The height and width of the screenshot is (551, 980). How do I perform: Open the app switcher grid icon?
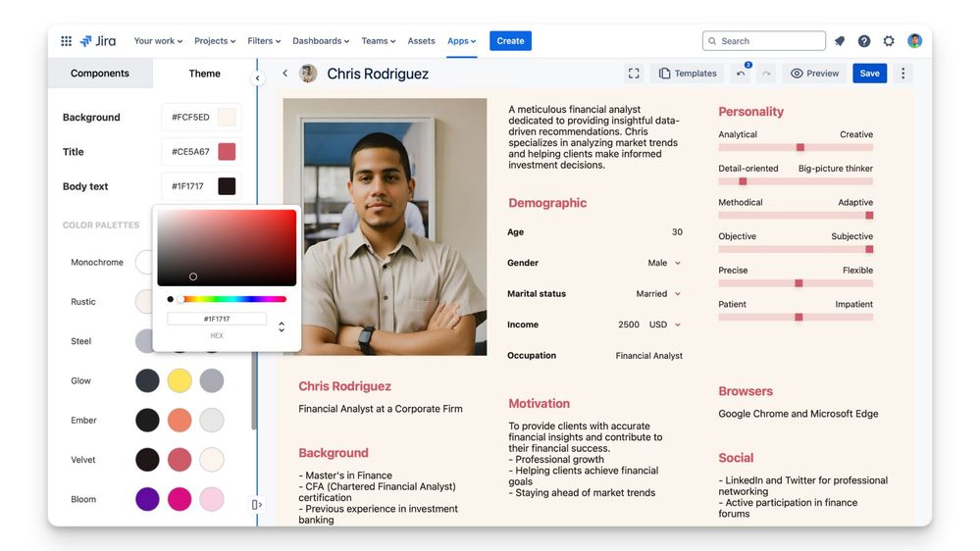(x=66, y=41)
